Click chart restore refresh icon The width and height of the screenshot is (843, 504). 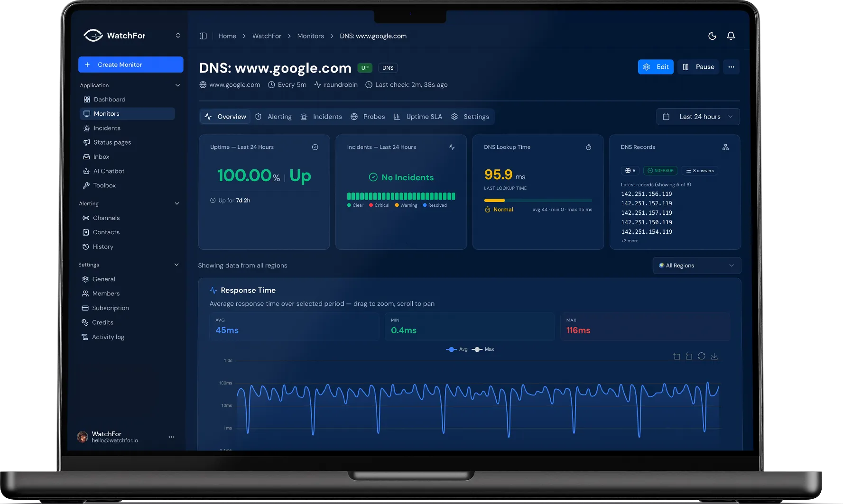pyautogui.click(x=702, y=356)
